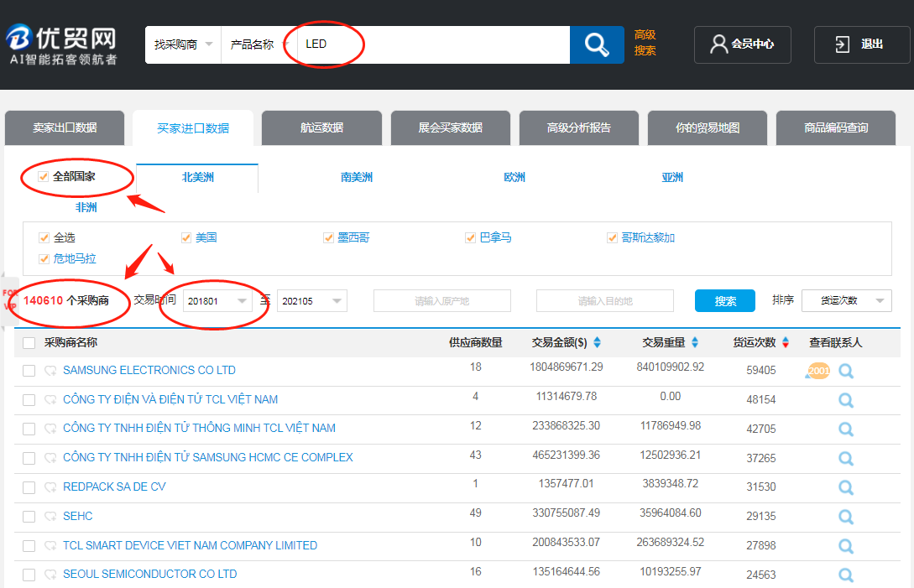Click the blue 搜索 button
This screenshot has height=588, width=914.
click(x=725, y=300)
